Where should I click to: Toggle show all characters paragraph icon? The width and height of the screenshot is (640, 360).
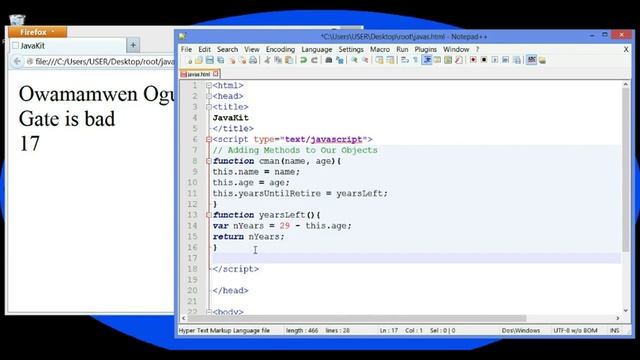point(416,60)
